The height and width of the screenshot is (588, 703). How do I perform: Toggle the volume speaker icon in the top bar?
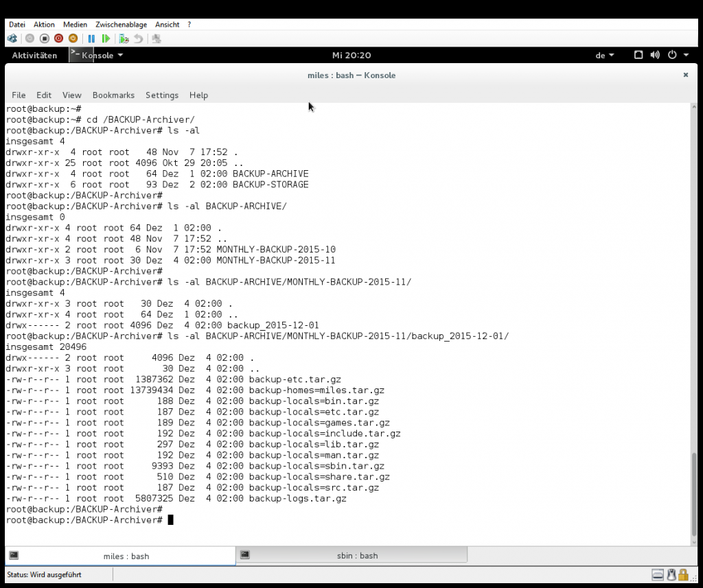pyautogui.click(x=655, y=55)
